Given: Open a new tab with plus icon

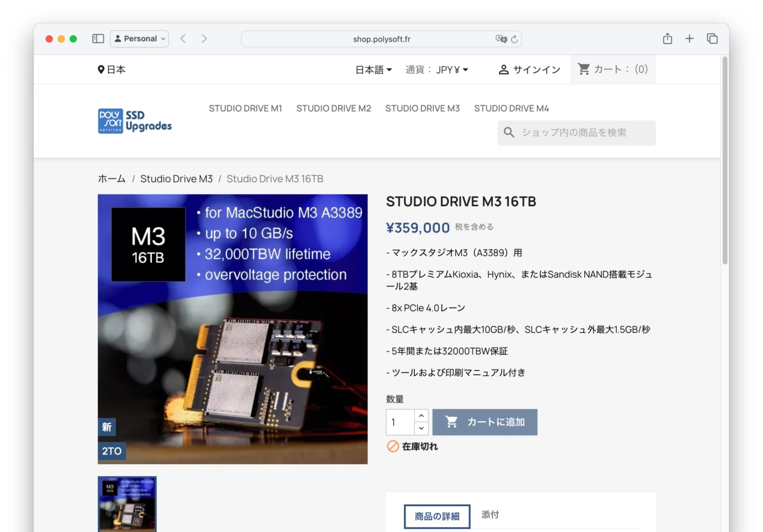Looking at the screenshot, I should coord(690,39).
